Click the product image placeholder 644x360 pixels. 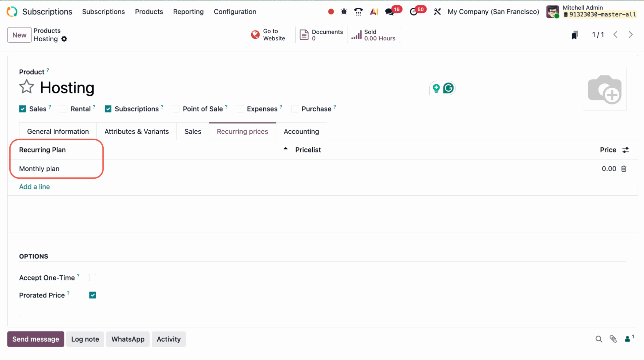pyautogui.click(x=604, y=89)
